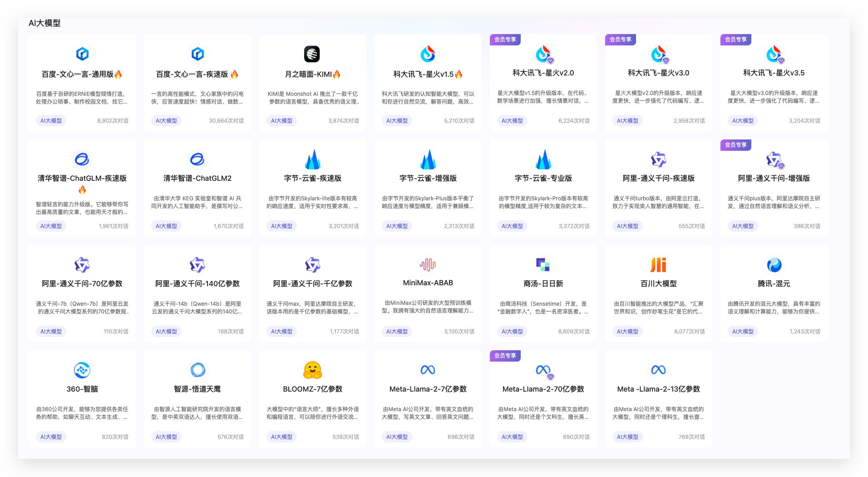Screen dimensions: 868x477
Task: Click the 阿里-通义千问-疾速版 description text
Action: (659, 202)
